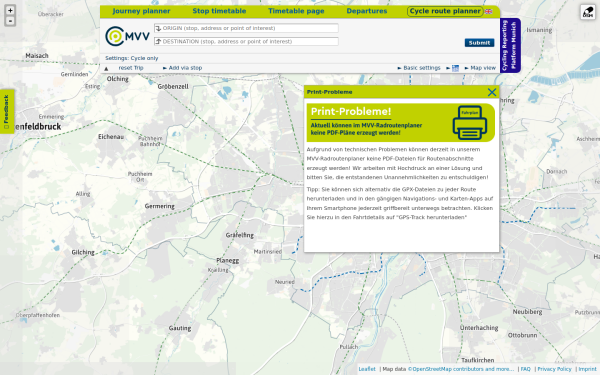This screenshot has height=375, width=600.
Task: Click the Pullach map label
Action: pyautogui.click(x=349, y=347)
